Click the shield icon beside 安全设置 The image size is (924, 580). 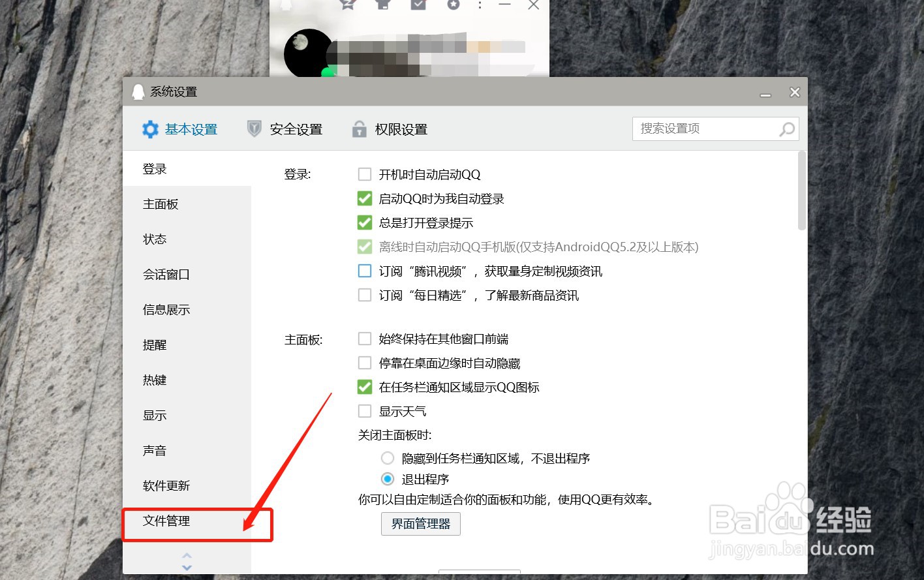click(254, 129)
